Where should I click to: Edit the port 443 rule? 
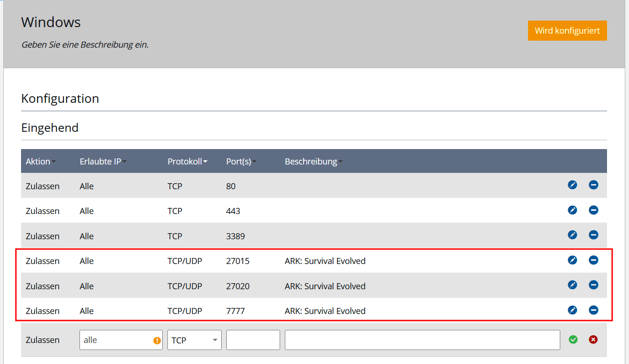572,210
